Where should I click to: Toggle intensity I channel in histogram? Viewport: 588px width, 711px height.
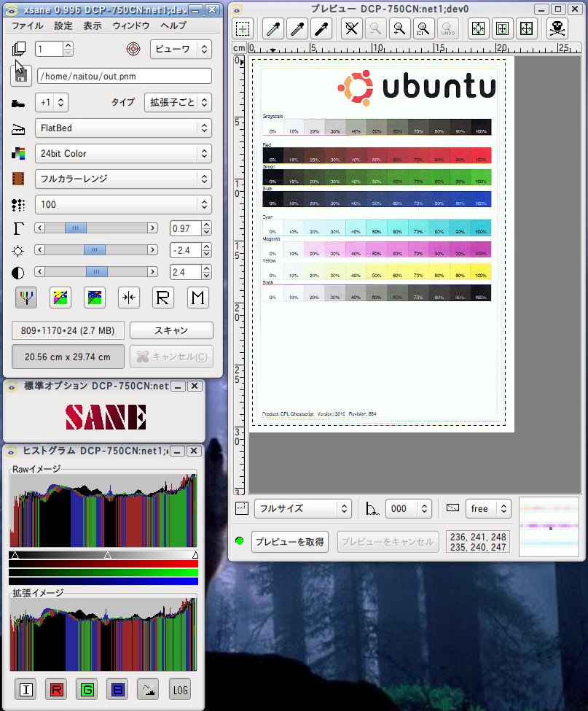pos(26,690)
